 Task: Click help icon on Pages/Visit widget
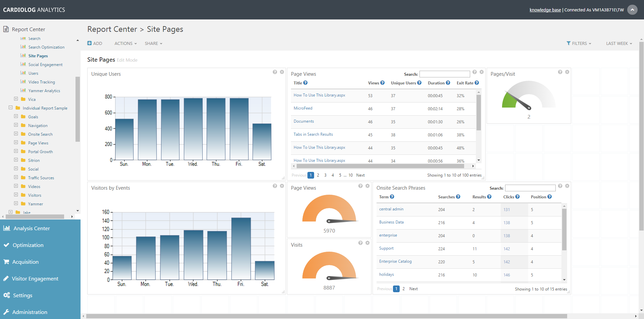click(560, 72)
